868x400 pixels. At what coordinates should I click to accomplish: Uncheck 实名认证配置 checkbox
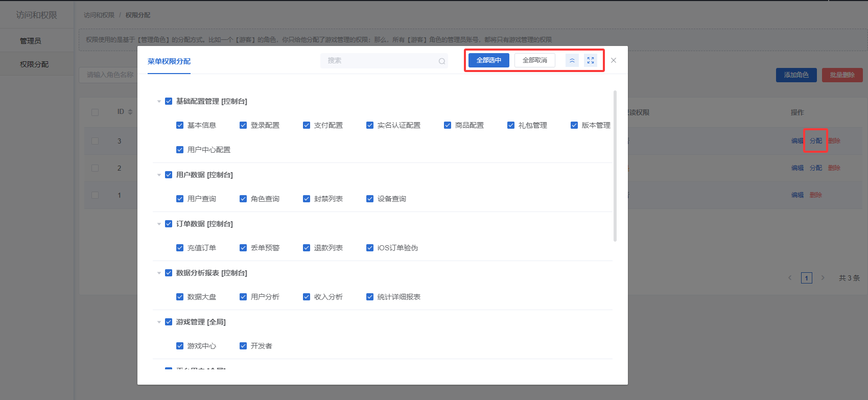(370, 125)
